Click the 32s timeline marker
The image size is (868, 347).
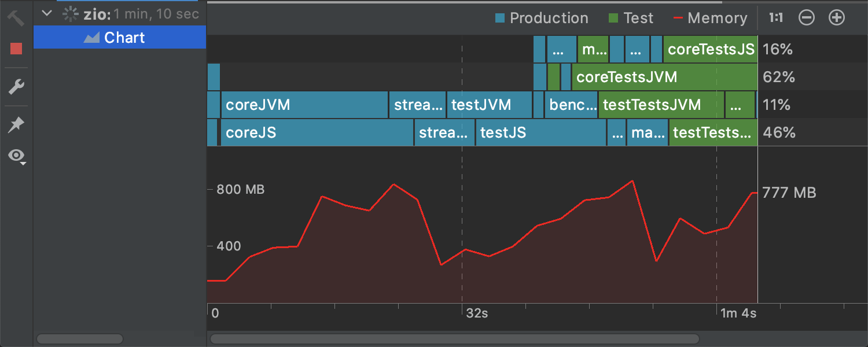click(477, 313)
